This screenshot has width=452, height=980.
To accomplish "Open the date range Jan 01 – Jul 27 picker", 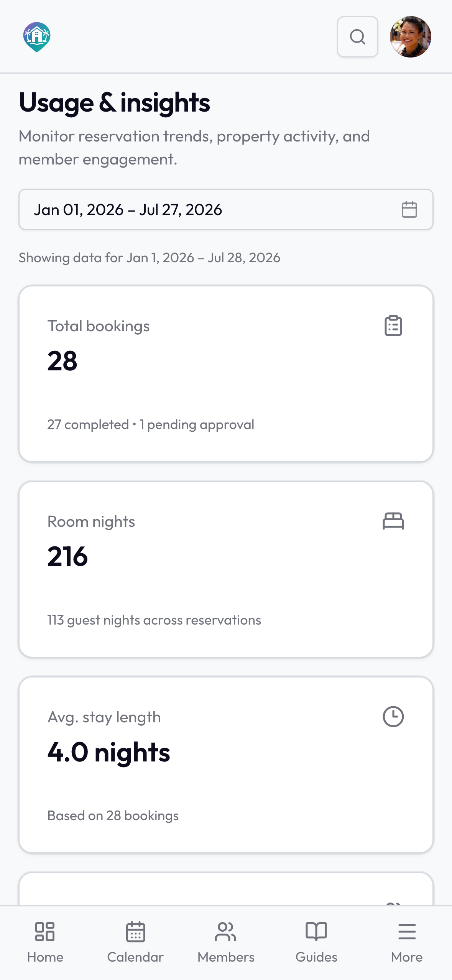I will coord(226,209).
